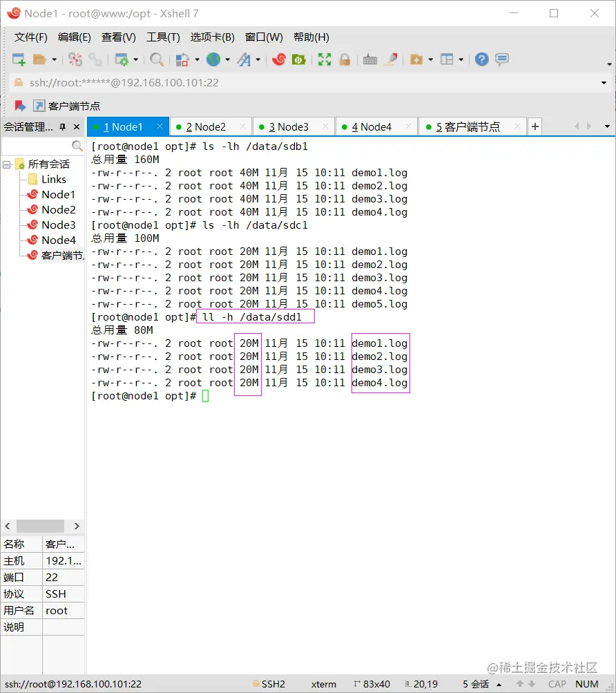The height and width of the screenshot is (693, 616).
Task: Collapse the 所有会话 tree node
Action: [7, 164]
